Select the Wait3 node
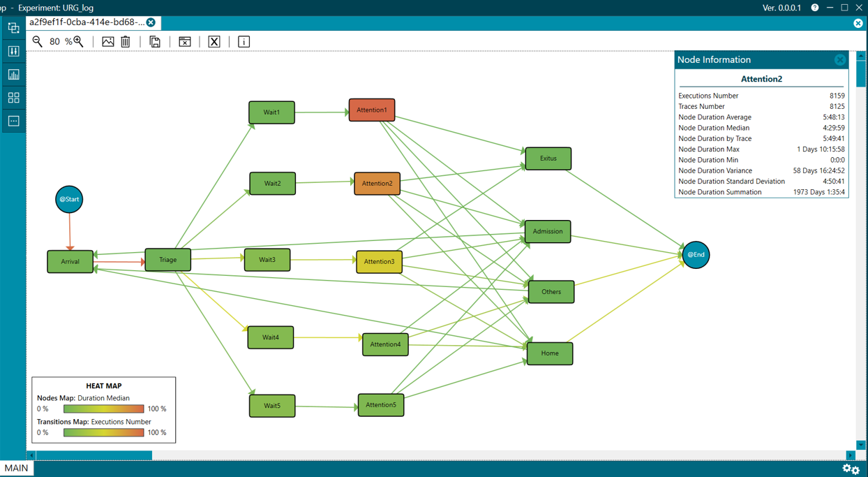The image size is (868, 477). [x=267, y=260]
